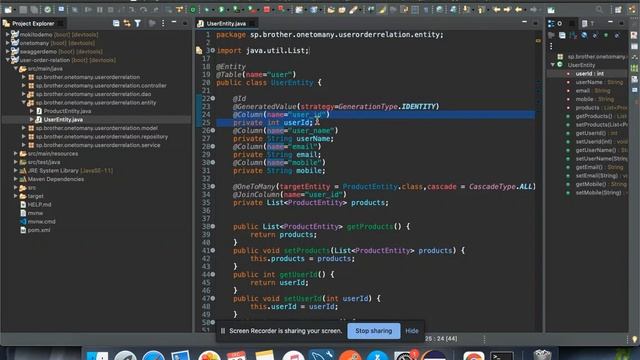Screen dimensions: 640x360
Task: Click the Forward navigation yellow arrow
Action: click(x=507, y=9)
